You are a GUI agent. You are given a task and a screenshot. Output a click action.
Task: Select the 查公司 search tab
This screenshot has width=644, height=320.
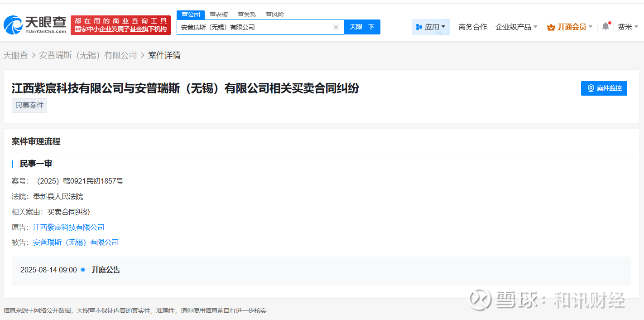191,15
